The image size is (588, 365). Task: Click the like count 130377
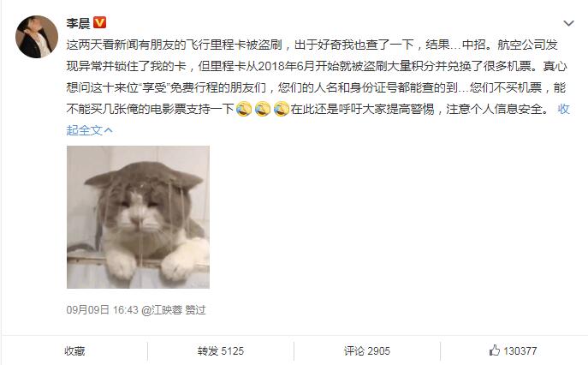[x=520, y=351]
